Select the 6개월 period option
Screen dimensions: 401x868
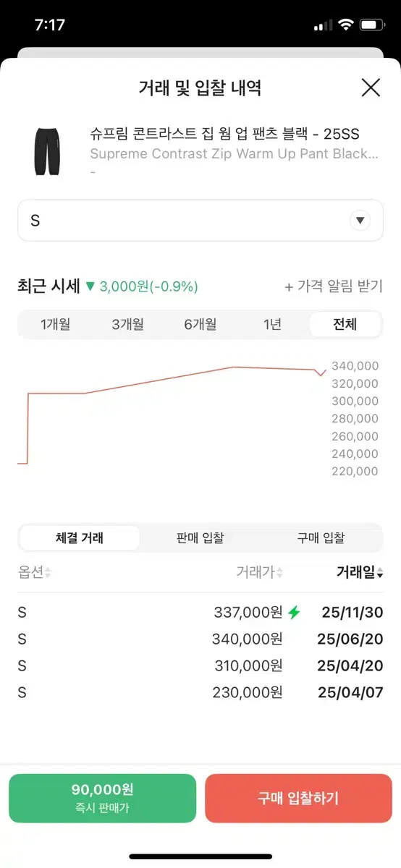click(x=200, y=324)
